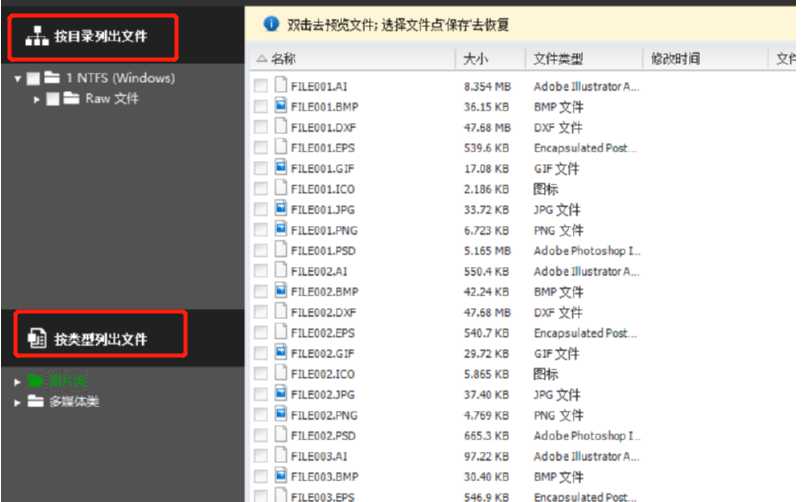Enable the 1 NTFS (Windows) tree checkbox
This screenshot has height=502, width=809.
pos(34,78)
